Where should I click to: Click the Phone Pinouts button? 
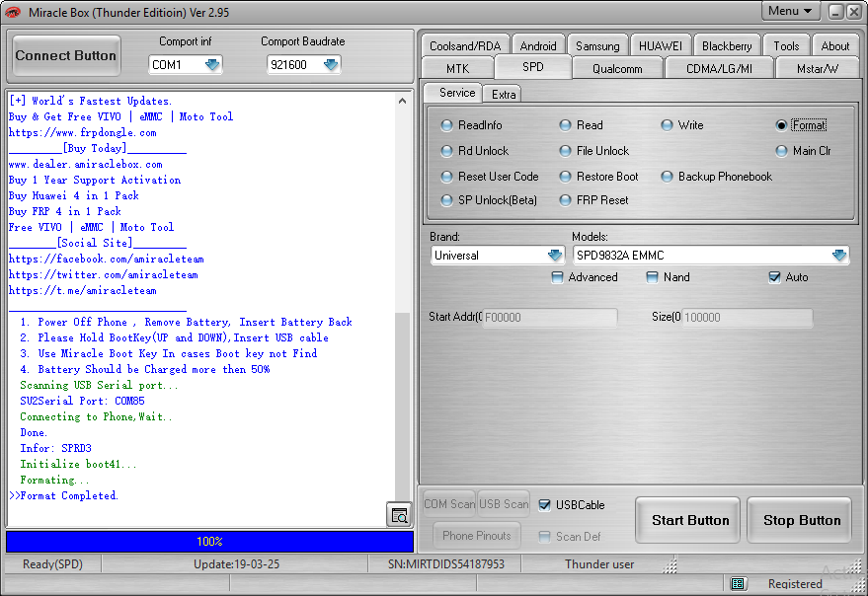point(476,535)
